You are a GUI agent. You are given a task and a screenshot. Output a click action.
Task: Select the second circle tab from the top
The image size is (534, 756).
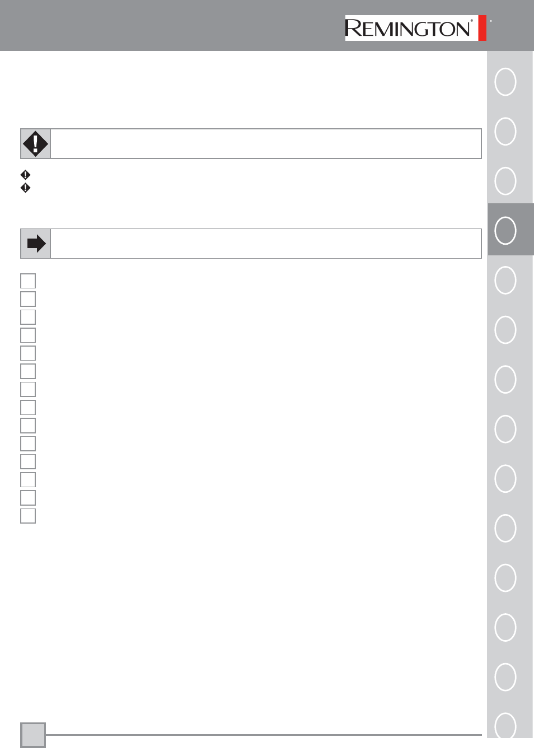tap(505, 131)
